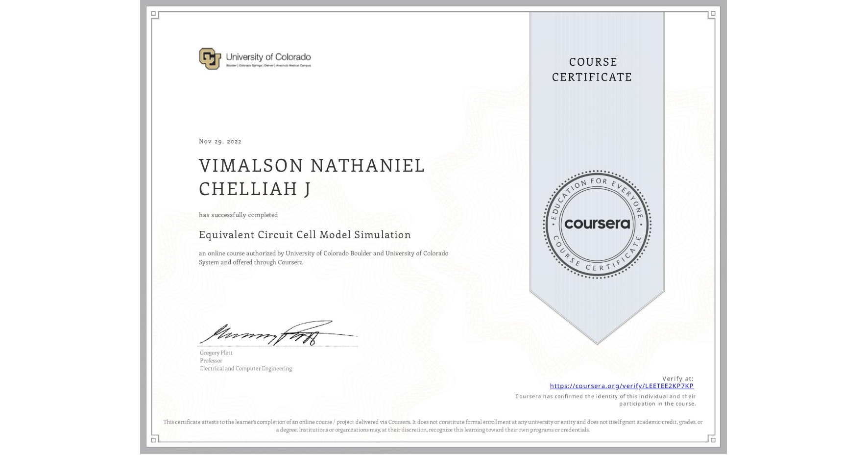Screen dimensions: 868x455
Task: Click the certificate disclaimer at the bottom
Action: 433,426
